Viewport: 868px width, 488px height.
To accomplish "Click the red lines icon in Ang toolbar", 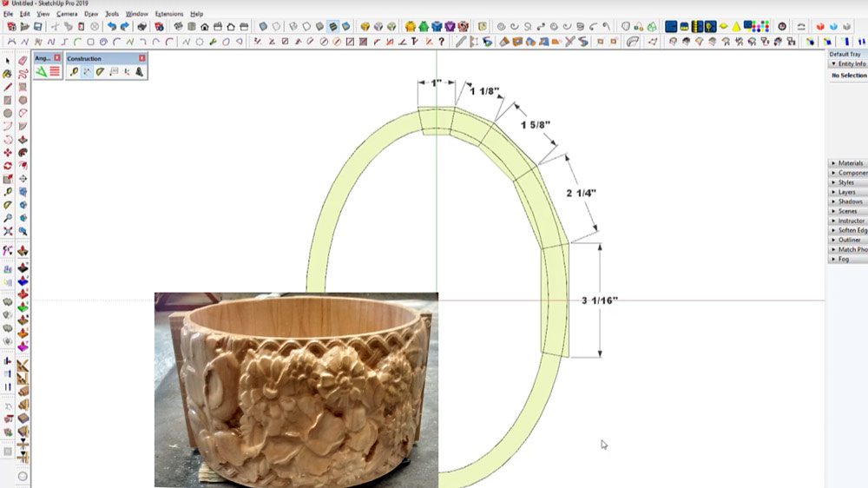I will pos(55,71).
